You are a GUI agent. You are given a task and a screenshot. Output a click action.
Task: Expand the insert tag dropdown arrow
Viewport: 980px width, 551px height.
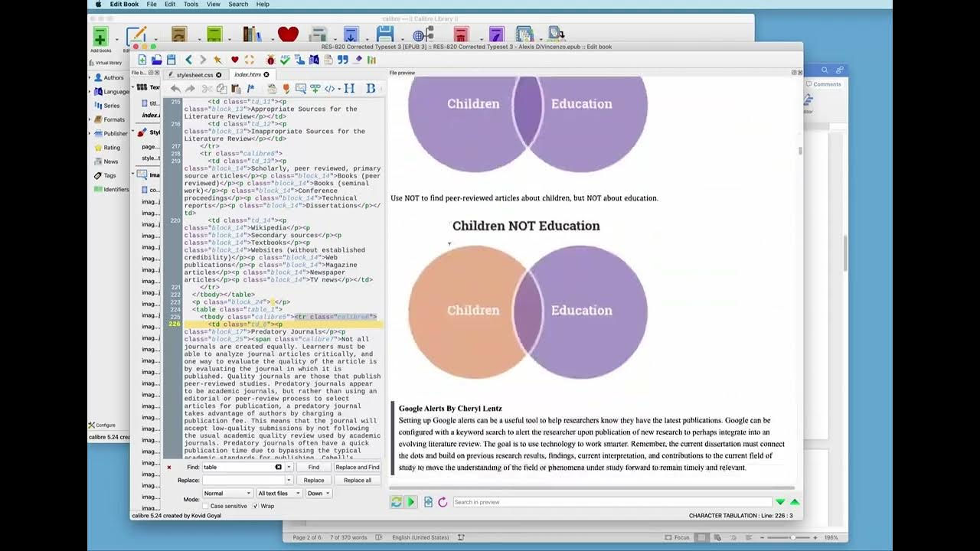338,89
